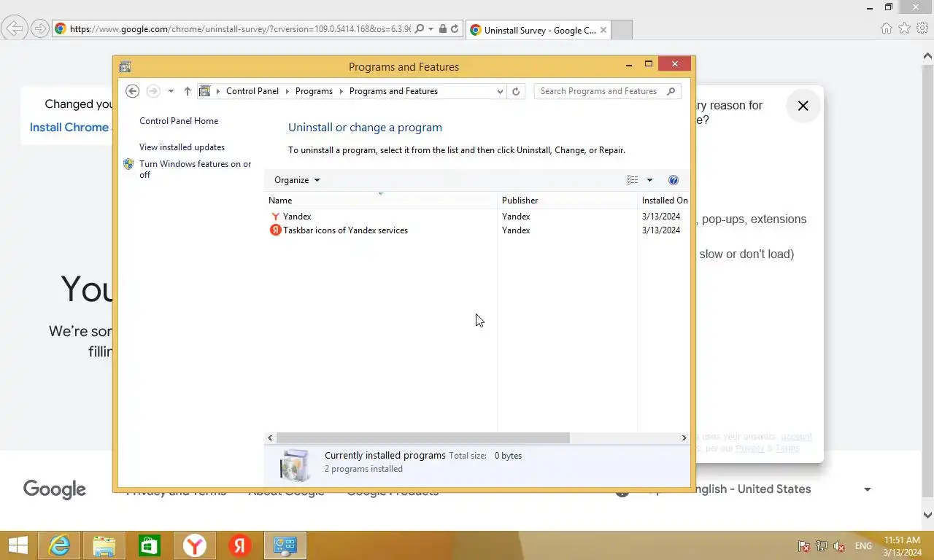Click the change view icon button
This screenshot has height=560, width=934.
tap(632, 180)
